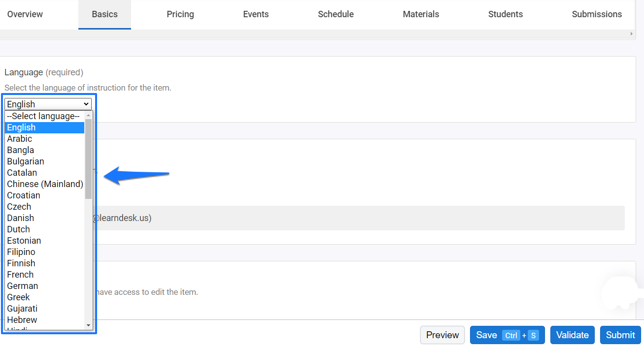Select the Basics tab
Image resolution: width=644 pixels, height=349 pixels.
click(x=104, y=14)
